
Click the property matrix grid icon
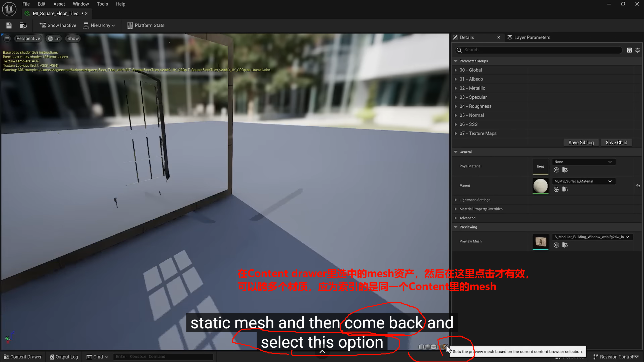coord(629,50)
